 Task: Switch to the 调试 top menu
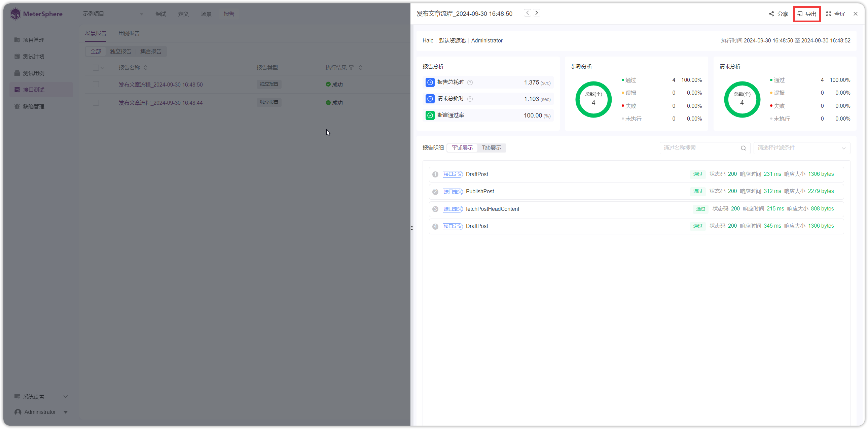coord(161,14)
